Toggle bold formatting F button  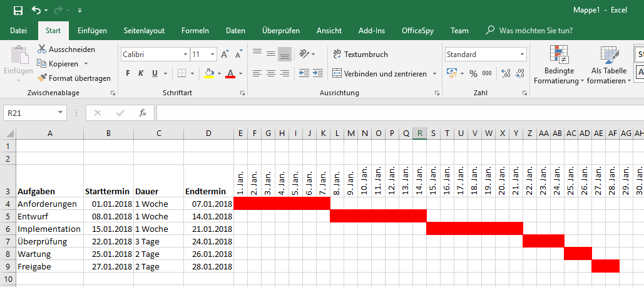(x=128, y=73)
